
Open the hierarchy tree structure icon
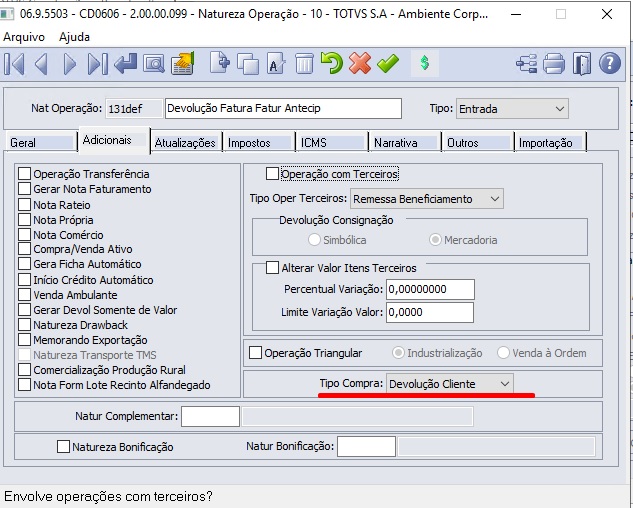pyautogui.click(x=527, y=64)
